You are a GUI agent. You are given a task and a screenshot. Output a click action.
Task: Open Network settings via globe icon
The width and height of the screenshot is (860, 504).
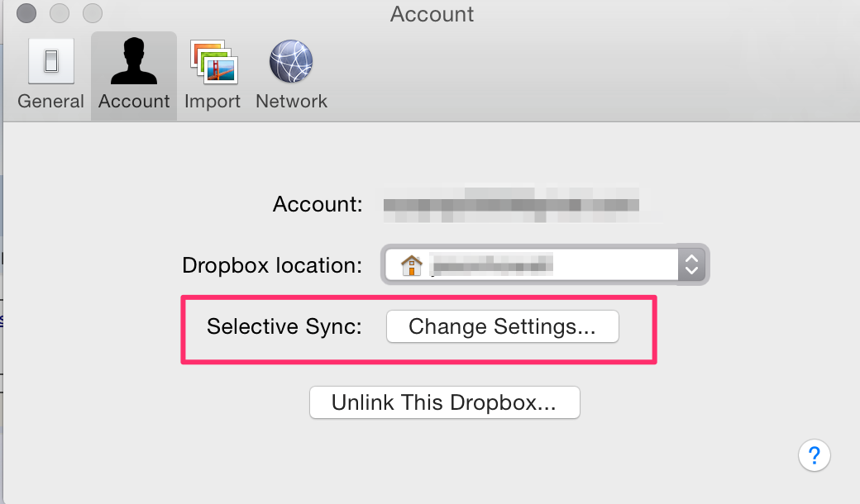(x=291, y=61)
